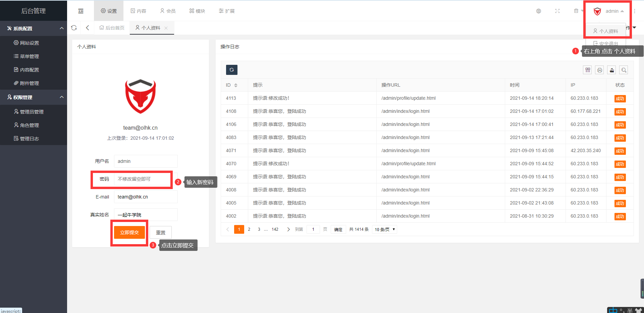Click the sidebar collapse hamburger icon
Screen dimensions: 644x313
80,11
